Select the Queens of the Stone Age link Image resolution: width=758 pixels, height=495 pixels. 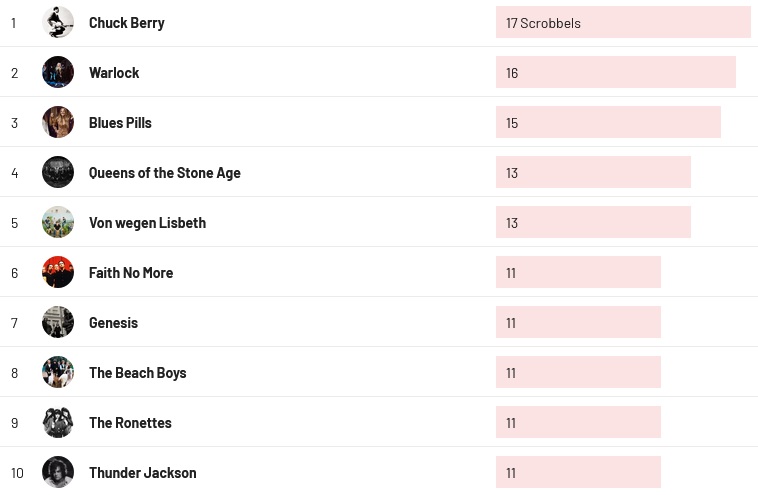pyautogui.click(x=164, y=173)
